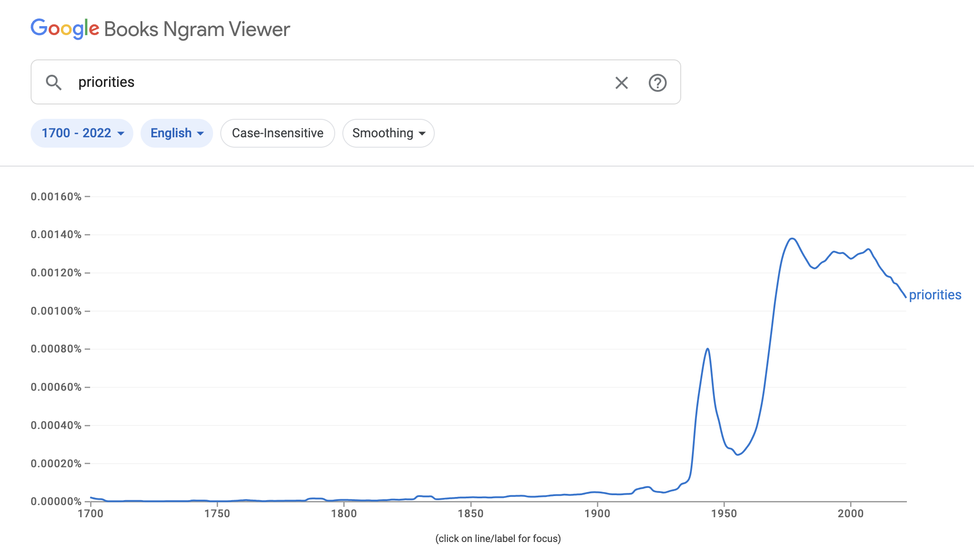
Task: Open the Smoothing dropdown
Action: (388, 133)
